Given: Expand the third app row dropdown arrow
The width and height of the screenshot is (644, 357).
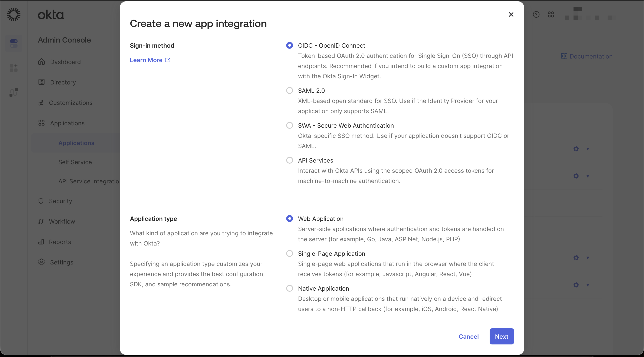Looking at the screenshot, I should coord(588,258).
